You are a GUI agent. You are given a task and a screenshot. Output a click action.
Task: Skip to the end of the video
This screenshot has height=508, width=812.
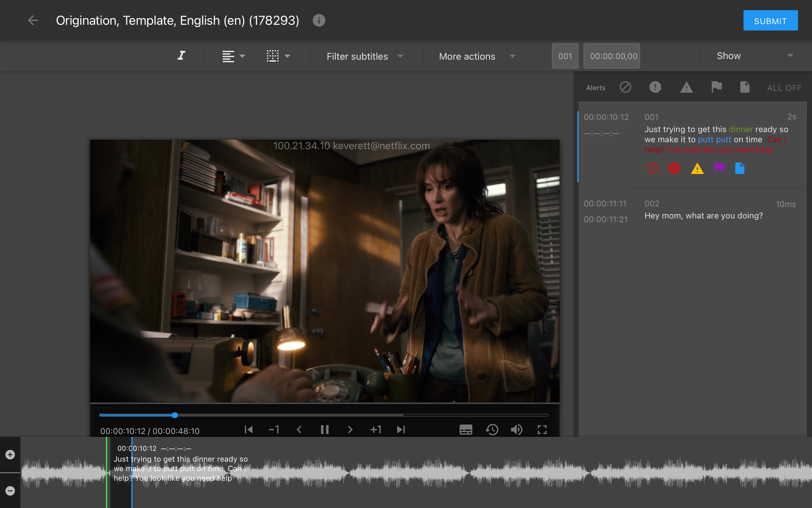(x=401, y=430)
